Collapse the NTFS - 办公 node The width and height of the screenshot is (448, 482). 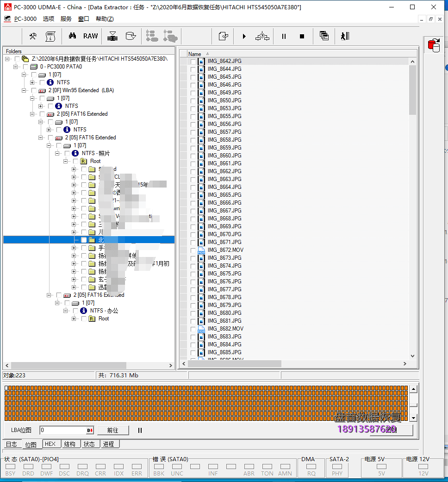tap(65, 311)
